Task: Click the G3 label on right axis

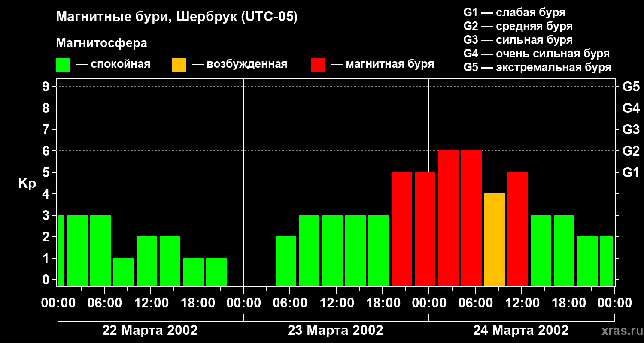Action: pos(631,129)
